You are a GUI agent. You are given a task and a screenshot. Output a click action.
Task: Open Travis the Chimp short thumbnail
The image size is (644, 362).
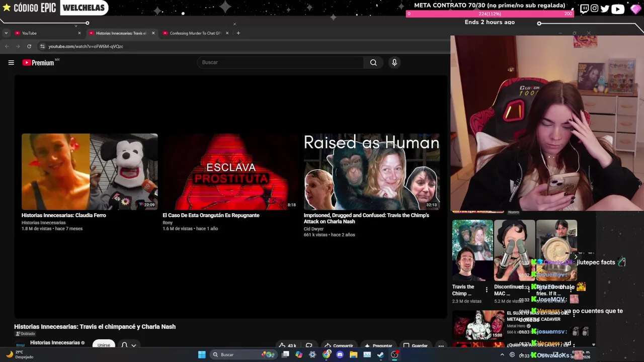pos(472,250)
